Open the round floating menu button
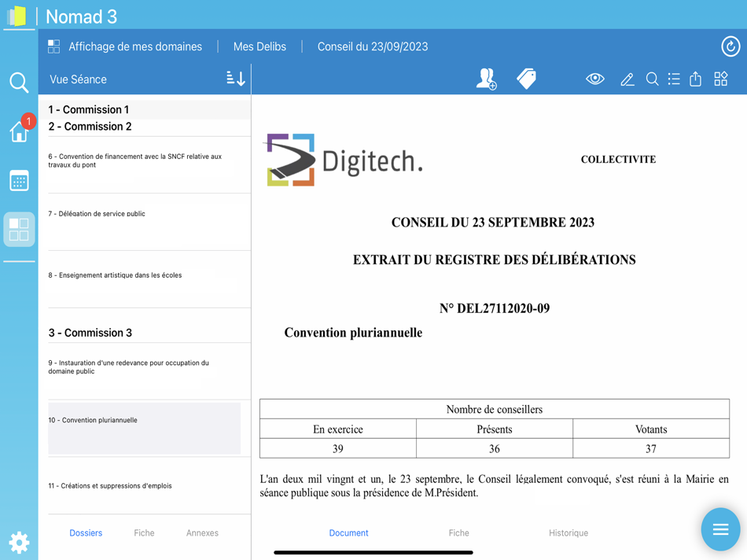This screenshot has width=747, height=560. [x=720, y=529]
